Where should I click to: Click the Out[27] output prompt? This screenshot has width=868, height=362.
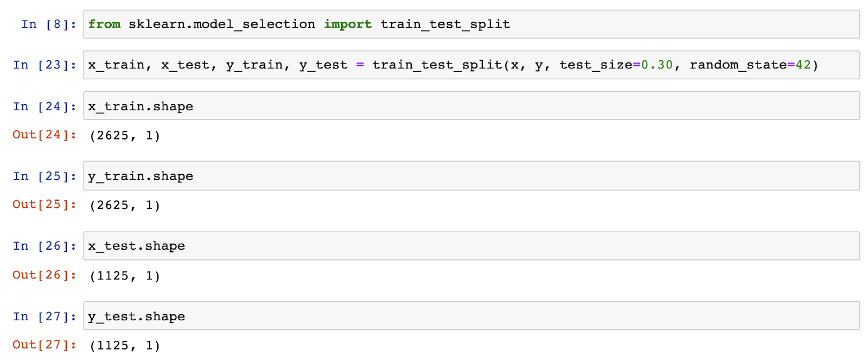(44, 345)
